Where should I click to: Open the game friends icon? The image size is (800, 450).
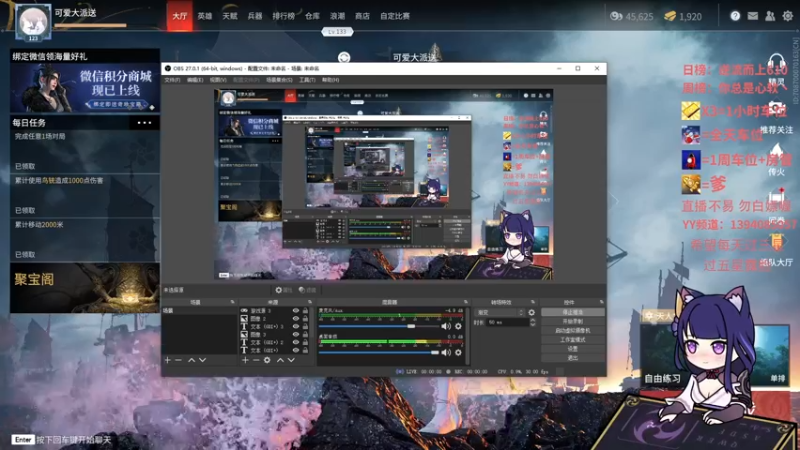[x=770, y=16]
